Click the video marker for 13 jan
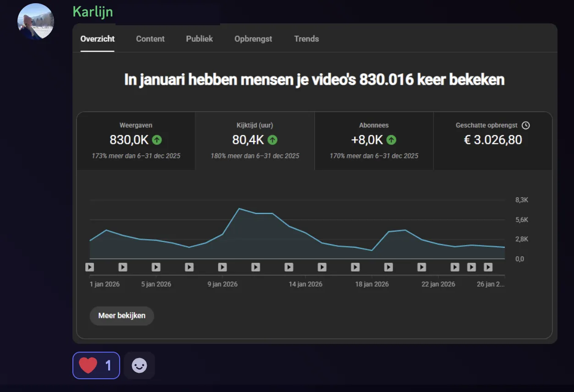Viewport: 574px width, 392px height. [289, 267]
